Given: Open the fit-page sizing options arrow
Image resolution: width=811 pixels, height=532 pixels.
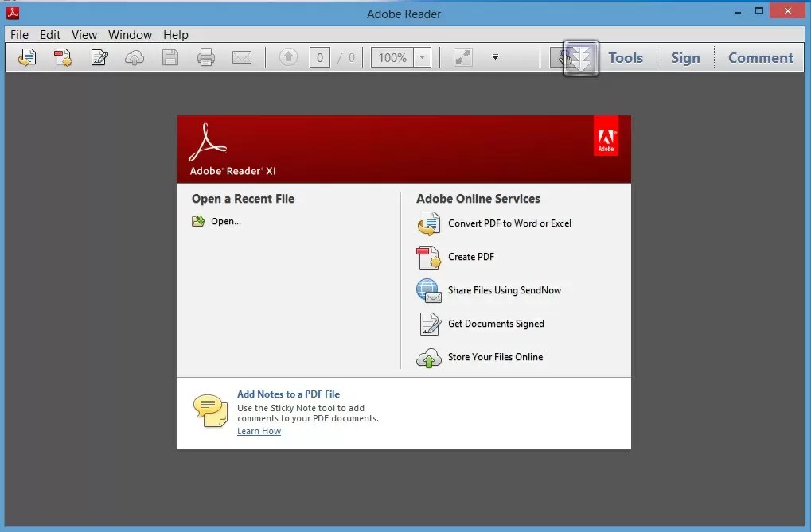Looking at the screenshot, I should tap(462, 57).
